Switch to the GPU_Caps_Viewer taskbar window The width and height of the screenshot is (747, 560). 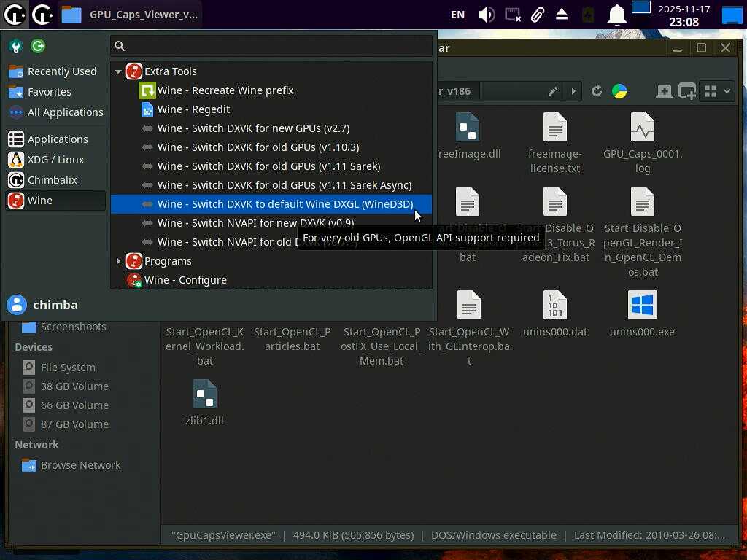click(130, 15)
